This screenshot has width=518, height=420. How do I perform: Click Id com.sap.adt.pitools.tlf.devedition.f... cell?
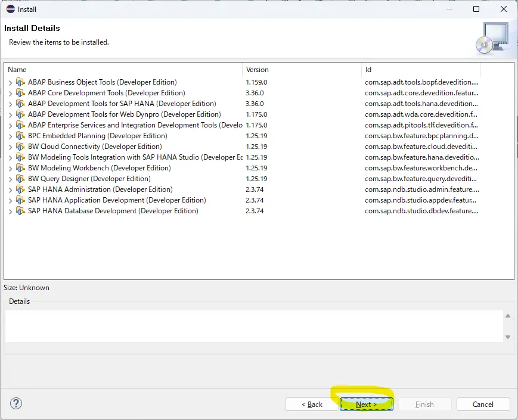pyautogui.click(x=421, y=125)
